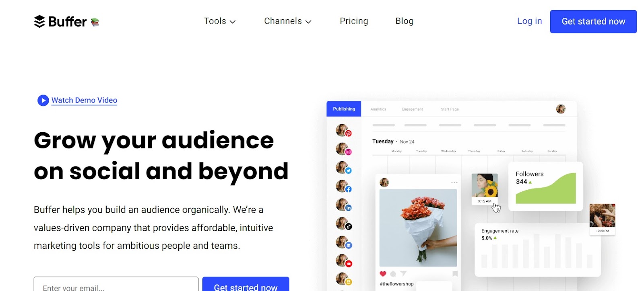This screenshot has width=644, height=291.
Task: Select the Twitter profile avatar in sidebar
Action: click(343, 168)
